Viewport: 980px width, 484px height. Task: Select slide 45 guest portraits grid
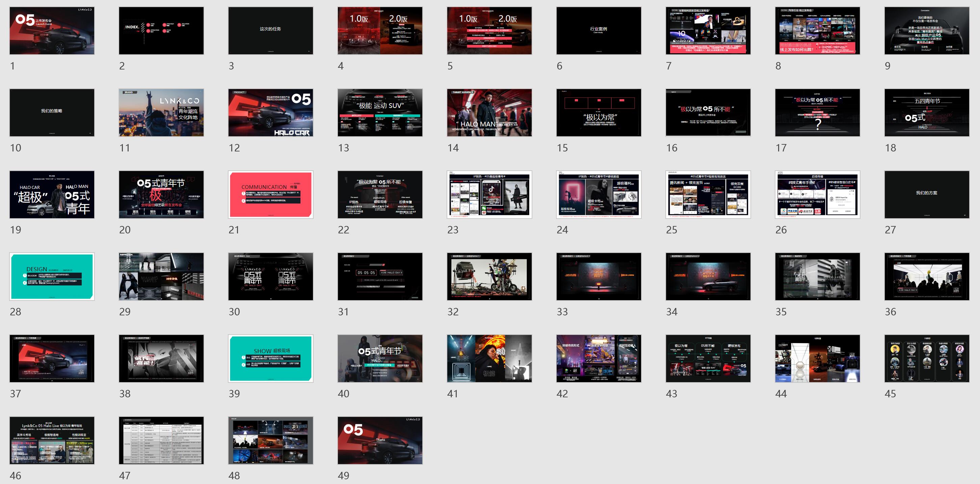pyautogui.click(x=927, y=359)
